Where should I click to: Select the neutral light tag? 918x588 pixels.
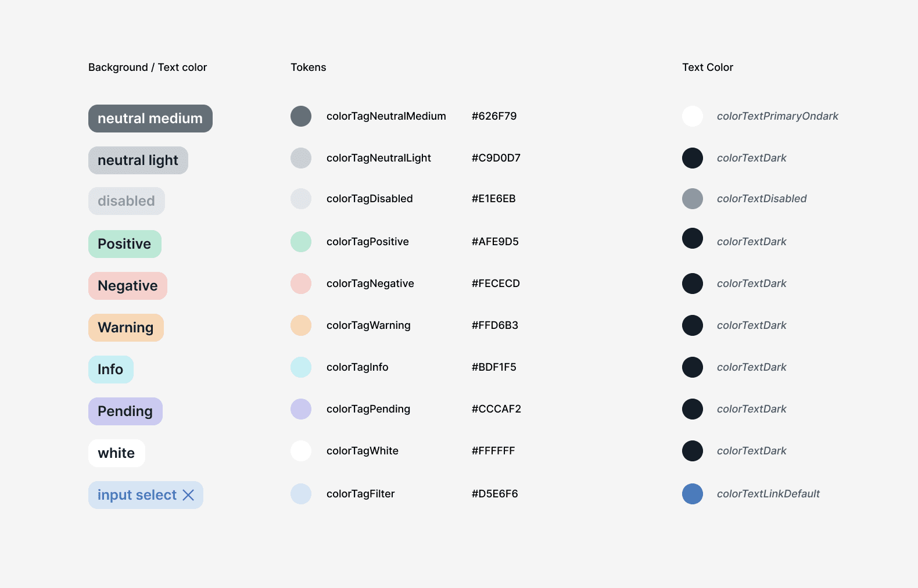pyautogui.click(x=138, y=160)
